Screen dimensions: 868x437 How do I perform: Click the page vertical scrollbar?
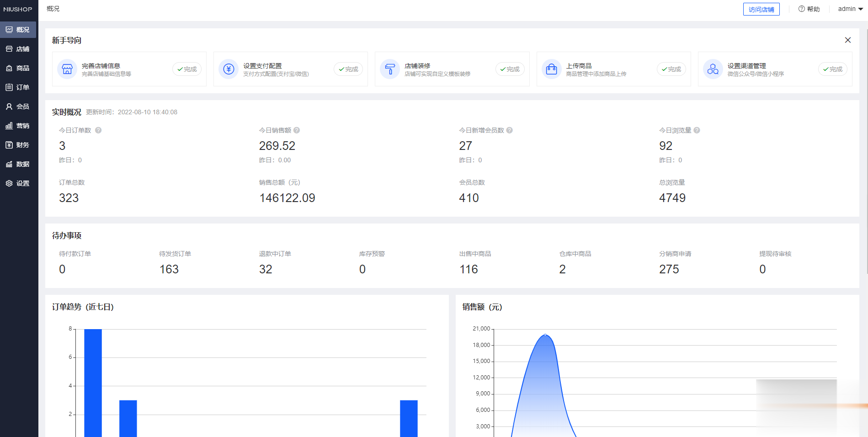pyautogui.click(x=867, y=151)
